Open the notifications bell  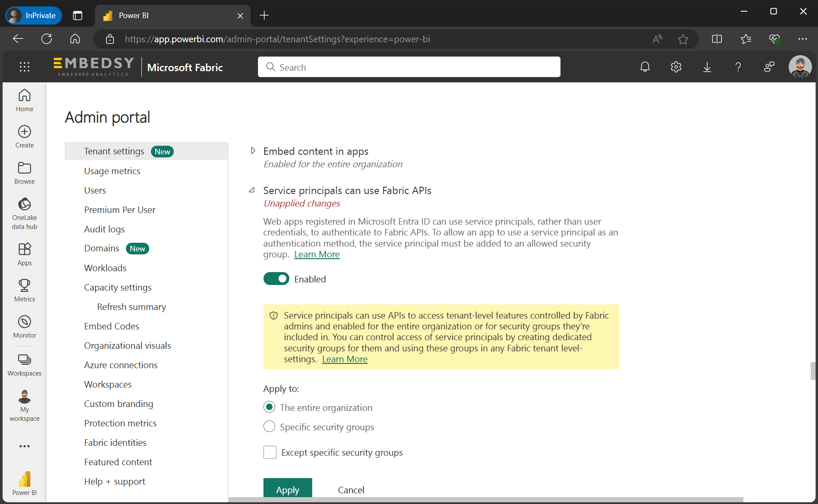[x=645, y=67]
